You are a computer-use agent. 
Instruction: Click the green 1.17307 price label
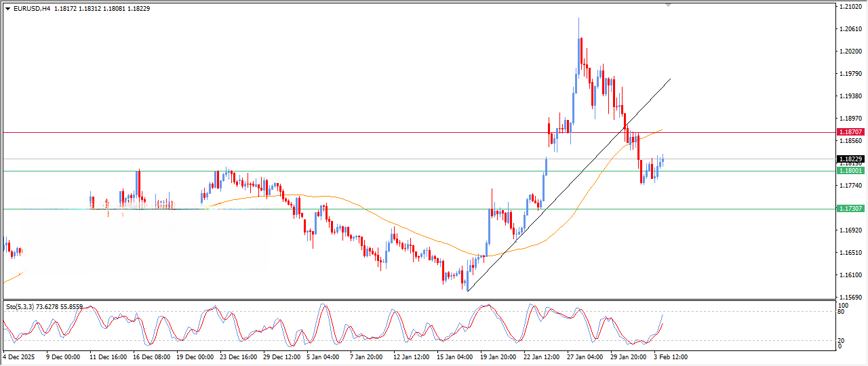click(850, 209)
